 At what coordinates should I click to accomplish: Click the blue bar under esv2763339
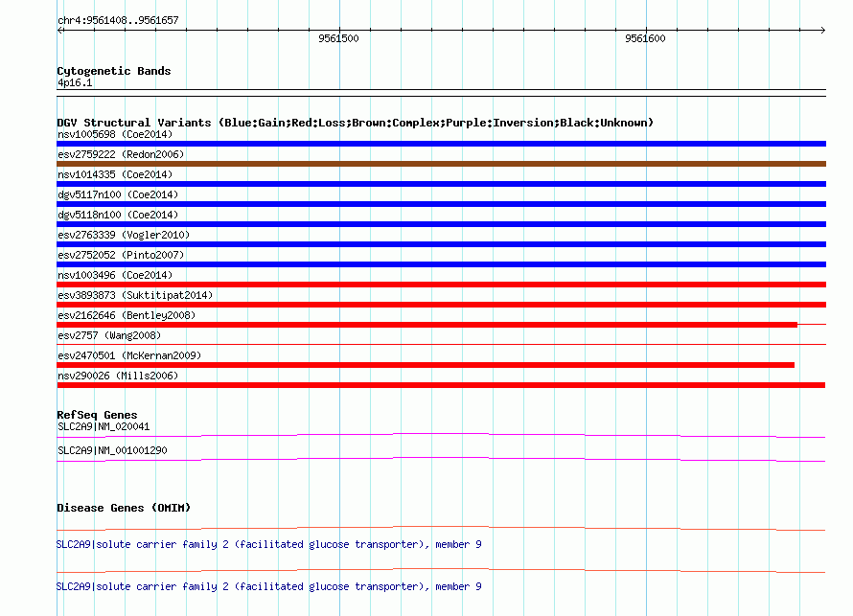tap(441, 244)
